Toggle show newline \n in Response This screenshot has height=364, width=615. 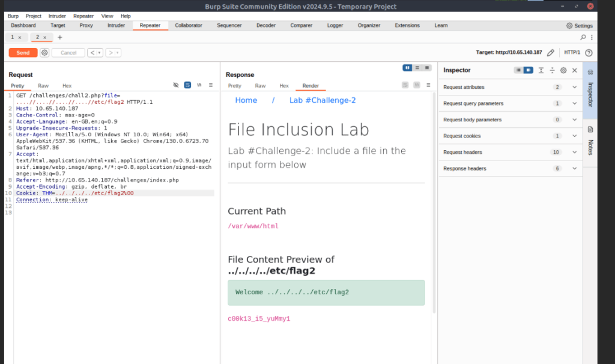pos(417,85)
